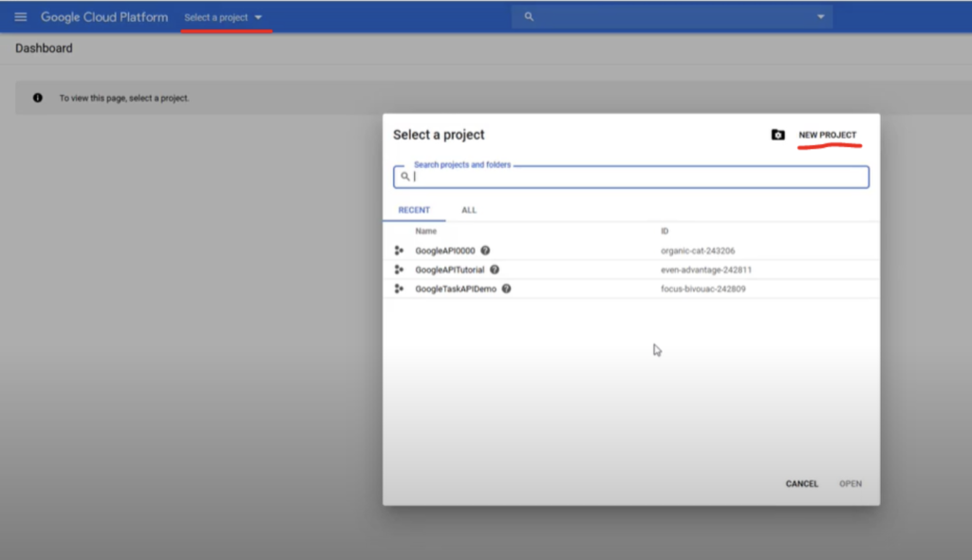Screen dimensions: 972x560
Task: Click the Dashboard page heading
Action: pyautogui.click(x=44, y=48)
